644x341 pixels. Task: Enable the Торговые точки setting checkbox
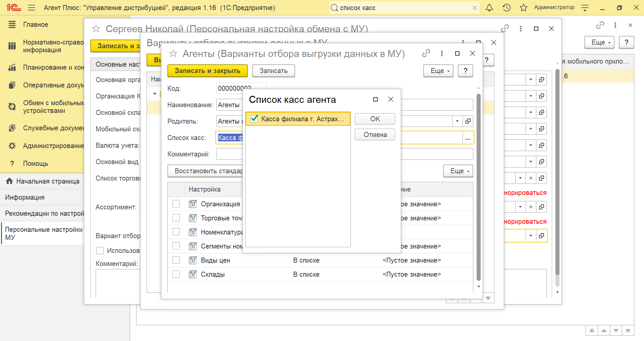click(x=176, y=218)
